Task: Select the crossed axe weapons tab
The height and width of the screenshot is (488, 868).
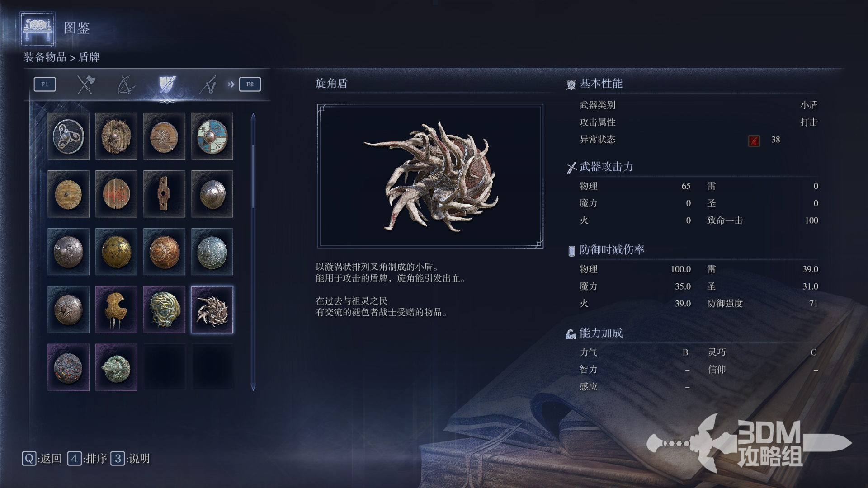Action: [x=85, y=84]
